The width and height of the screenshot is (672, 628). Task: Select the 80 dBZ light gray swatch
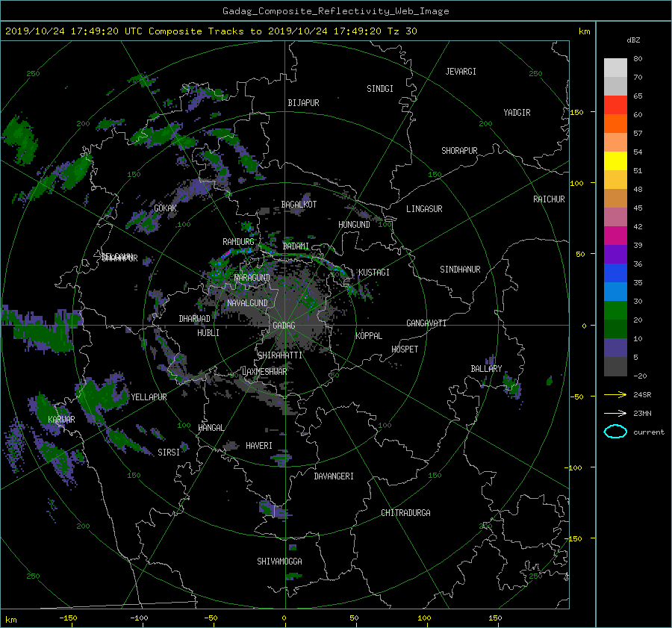click(x=615, y=67)
